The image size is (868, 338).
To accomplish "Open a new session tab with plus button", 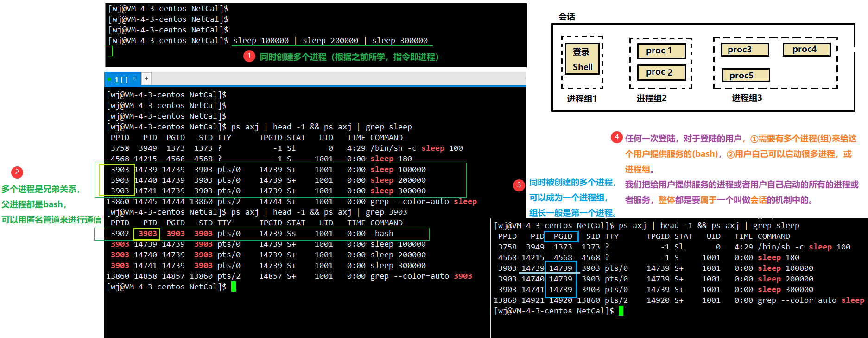I will 146,78.
